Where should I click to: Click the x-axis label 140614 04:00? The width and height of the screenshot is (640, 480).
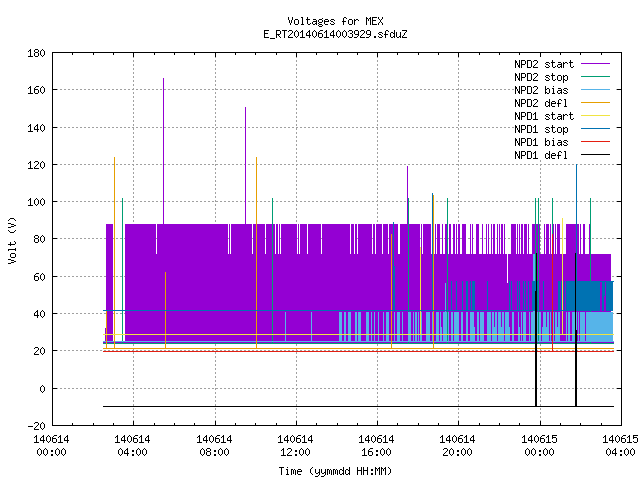point(132,446)
